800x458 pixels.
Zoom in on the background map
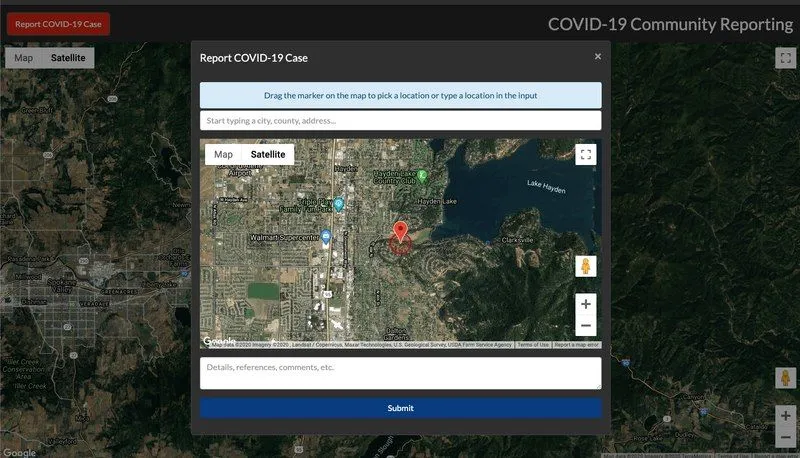(x=785, y=414)
